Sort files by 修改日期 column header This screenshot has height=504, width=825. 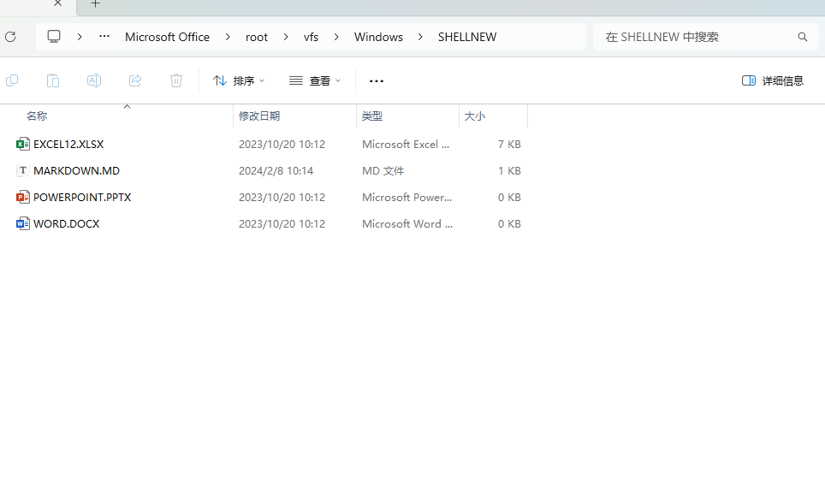click(259, 116)
